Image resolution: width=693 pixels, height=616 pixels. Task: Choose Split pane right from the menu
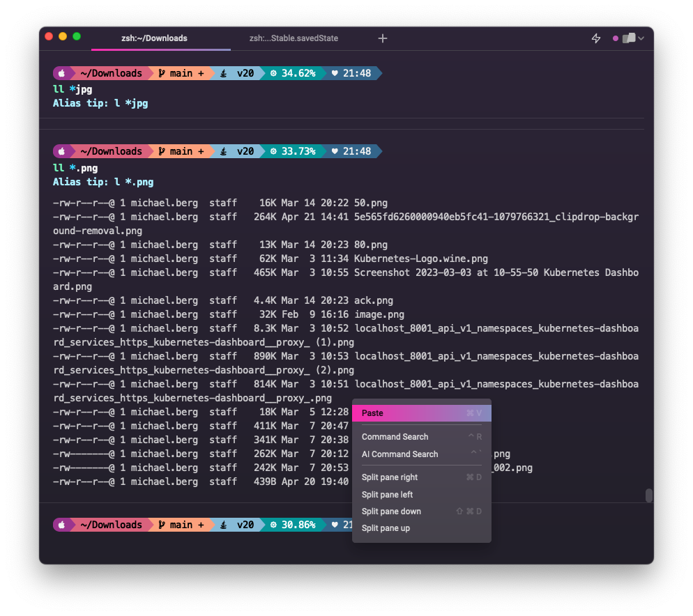(388, 477)
